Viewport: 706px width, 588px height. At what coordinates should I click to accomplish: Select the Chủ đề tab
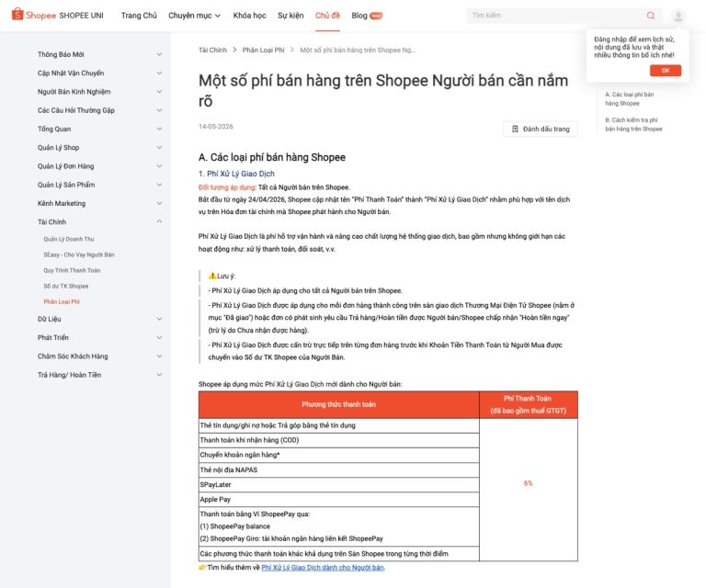click(327, 16)
